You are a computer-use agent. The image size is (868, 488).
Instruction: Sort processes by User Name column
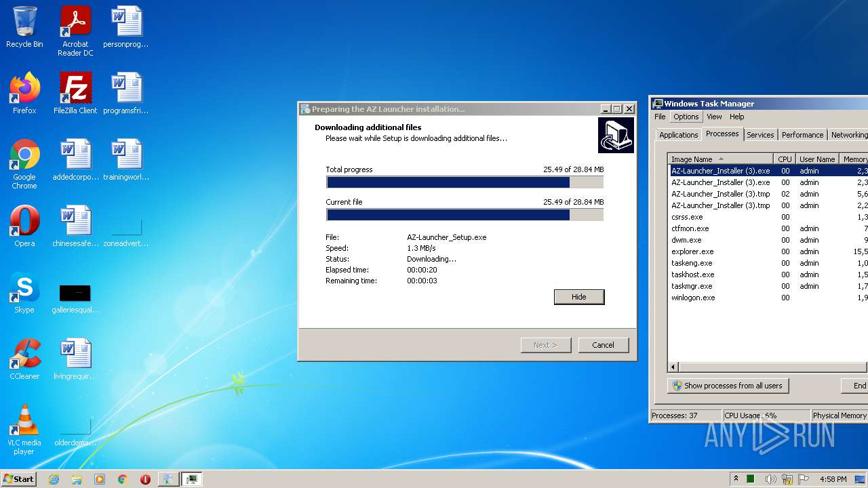(817, 159)
